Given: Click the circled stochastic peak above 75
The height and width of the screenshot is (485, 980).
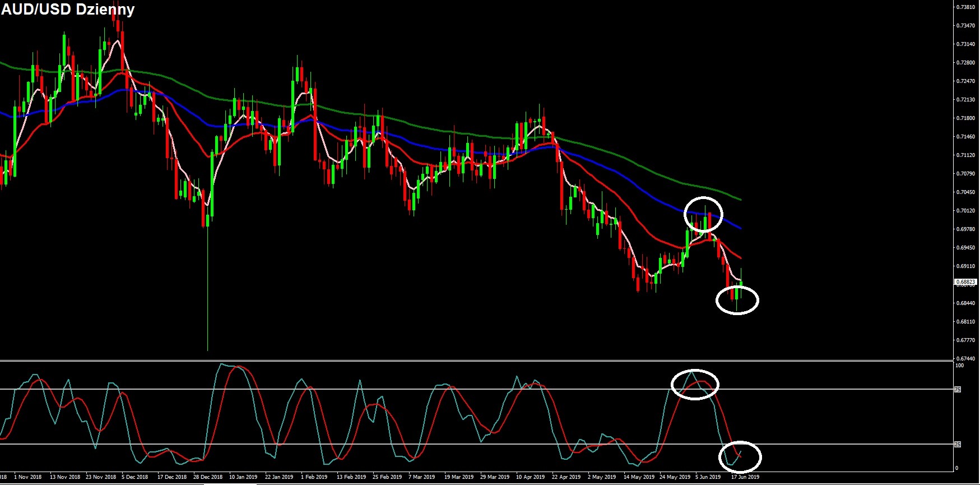Looking at the screenshot, I should pyautogui.click(x=695, y=384).
